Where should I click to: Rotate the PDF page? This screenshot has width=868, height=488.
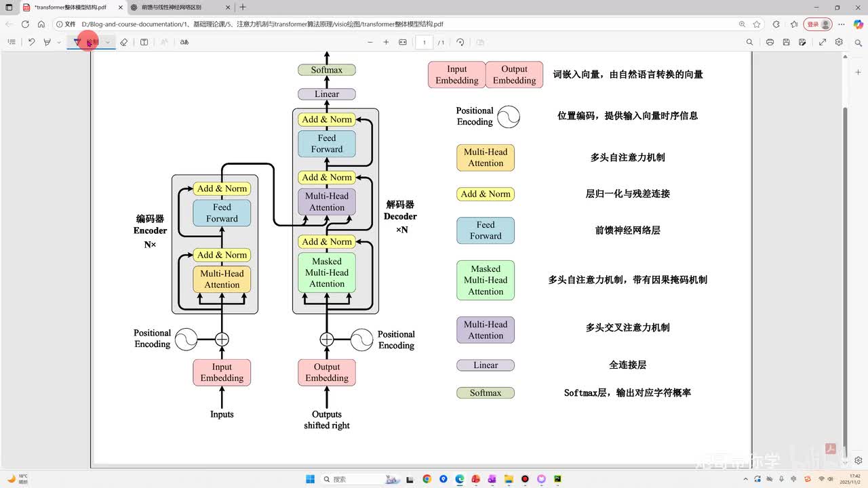click(460, 42)
